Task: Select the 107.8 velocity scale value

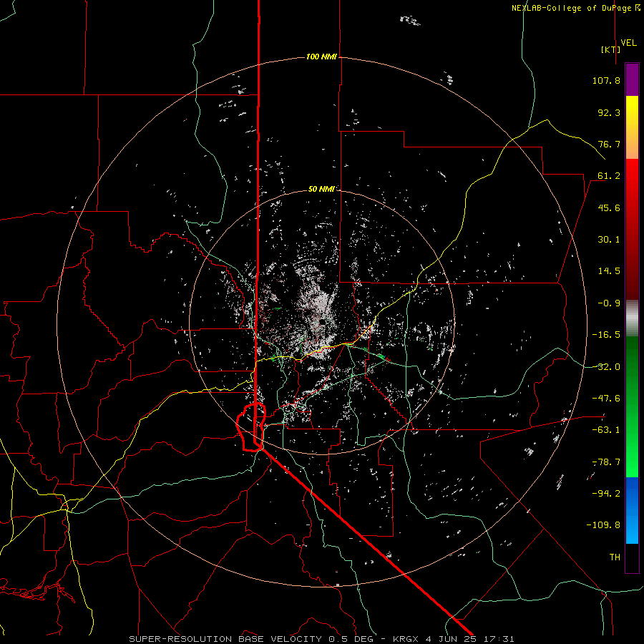Action: 606,80
